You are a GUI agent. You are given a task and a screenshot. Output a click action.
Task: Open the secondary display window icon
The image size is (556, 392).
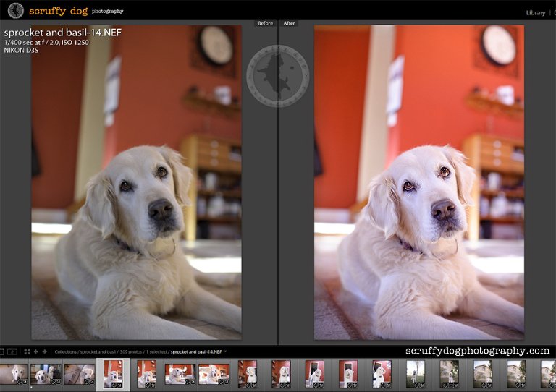13,351
